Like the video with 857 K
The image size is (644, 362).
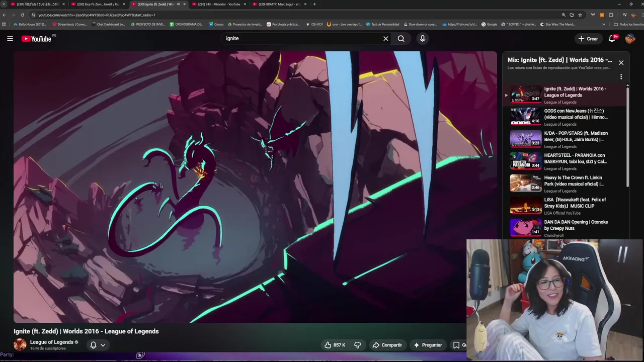(x=335, y=345)
